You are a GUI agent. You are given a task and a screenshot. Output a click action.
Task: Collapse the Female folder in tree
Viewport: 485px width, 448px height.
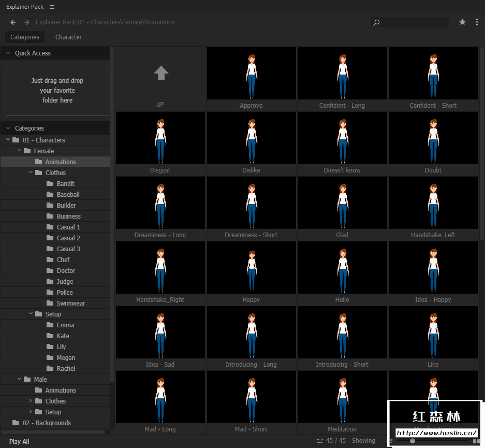click(20, 151)
